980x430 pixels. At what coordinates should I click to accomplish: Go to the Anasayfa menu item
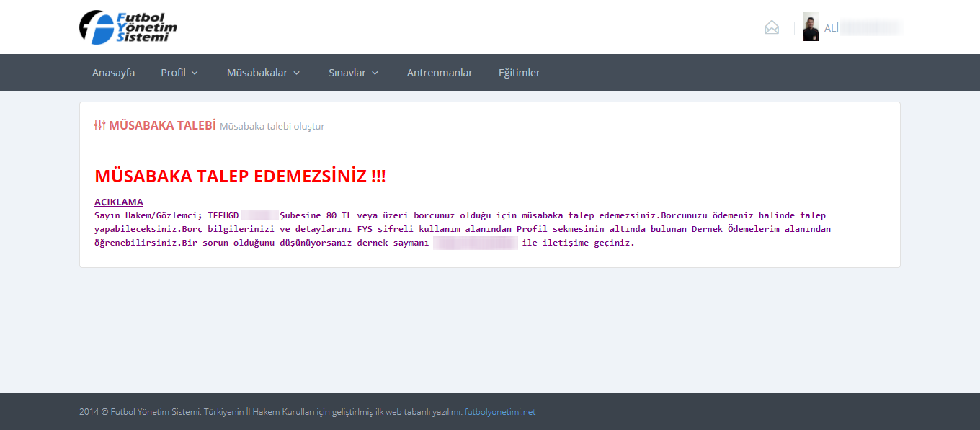point(113,73)
